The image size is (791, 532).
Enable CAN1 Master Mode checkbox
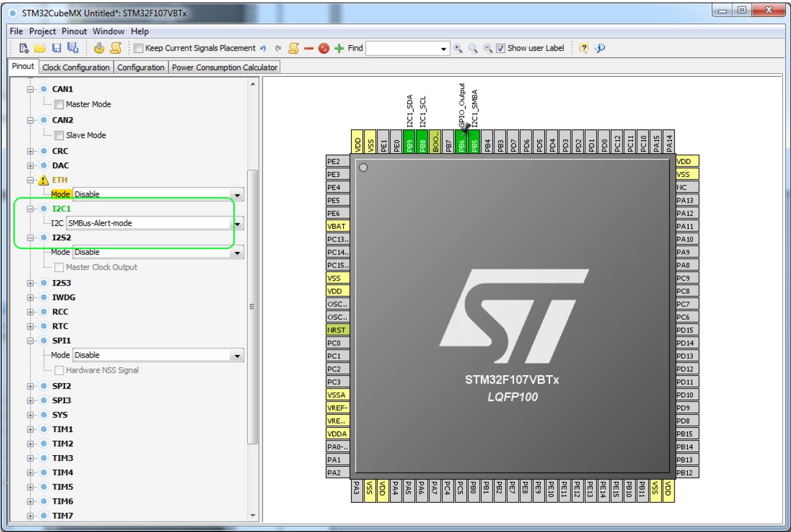(59, 104)
